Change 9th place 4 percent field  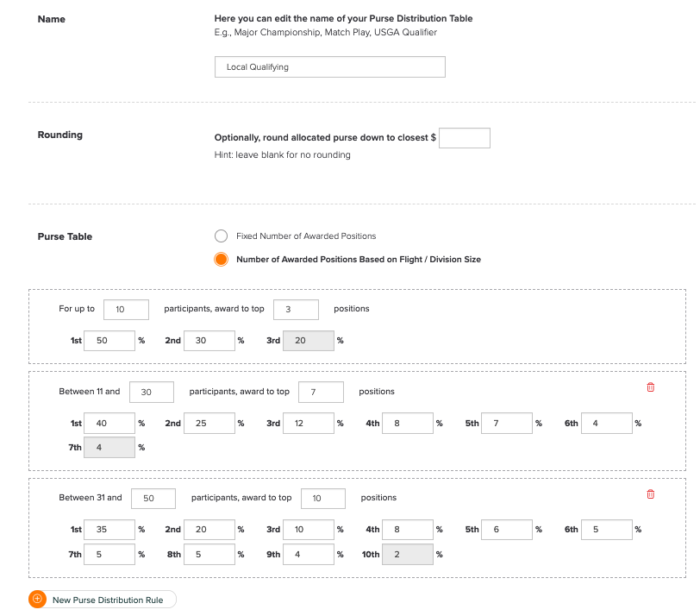tap(309, 555)
